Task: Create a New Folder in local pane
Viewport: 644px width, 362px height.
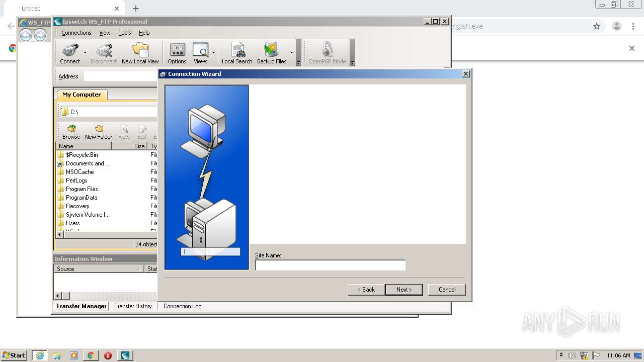Action: (99, 132)
